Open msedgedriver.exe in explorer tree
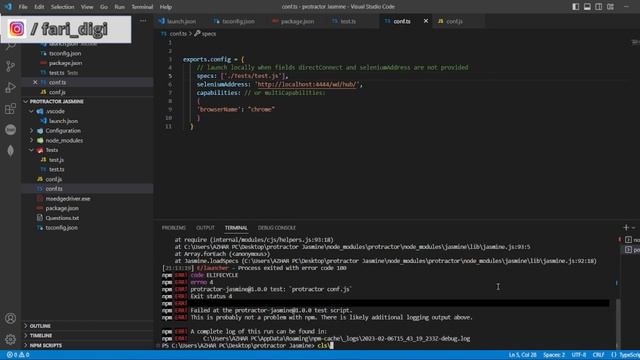Viewport: 640px width, 360px height. pyautogui.click(x=88, y=199)
